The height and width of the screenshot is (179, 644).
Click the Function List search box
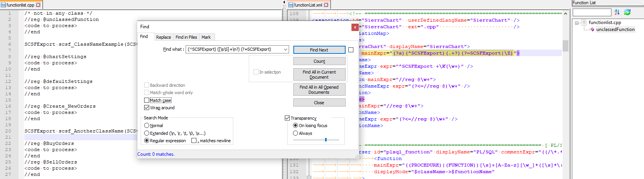point(592,12)
